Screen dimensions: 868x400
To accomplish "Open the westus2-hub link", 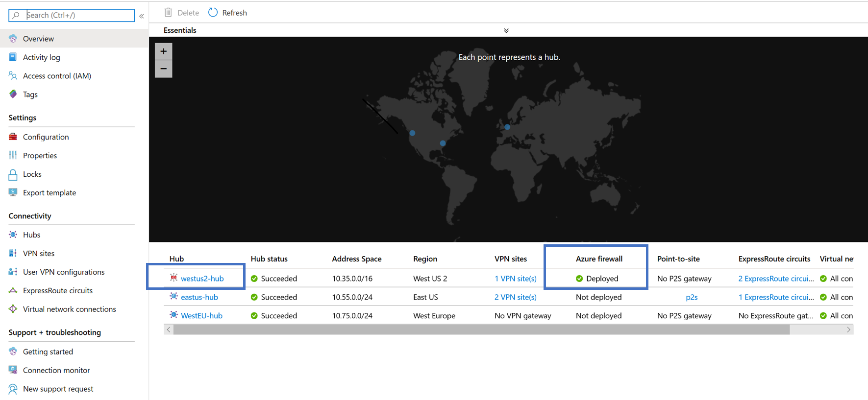I will (x=202, y=279).
